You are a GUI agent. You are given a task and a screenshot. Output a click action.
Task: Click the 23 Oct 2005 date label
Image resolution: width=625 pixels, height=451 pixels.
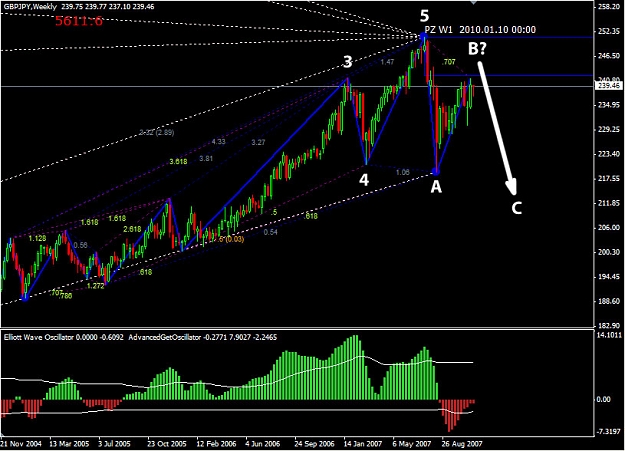point(167,444)
